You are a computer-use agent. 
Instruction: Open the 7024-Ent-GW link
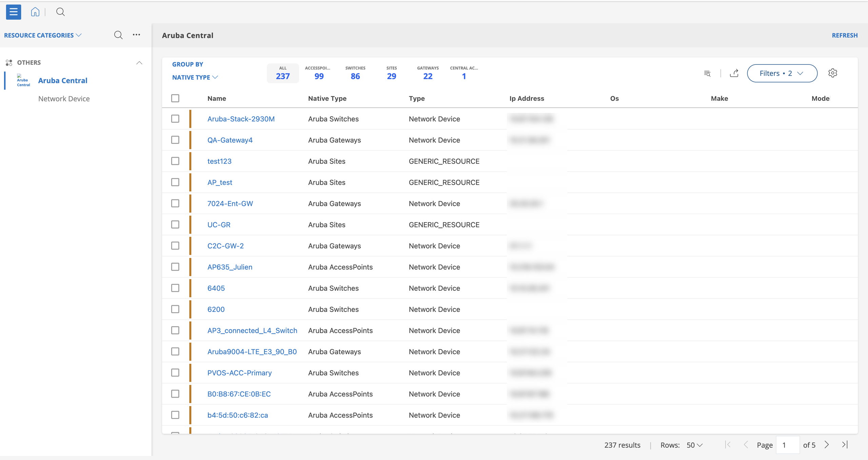point(230,204)
